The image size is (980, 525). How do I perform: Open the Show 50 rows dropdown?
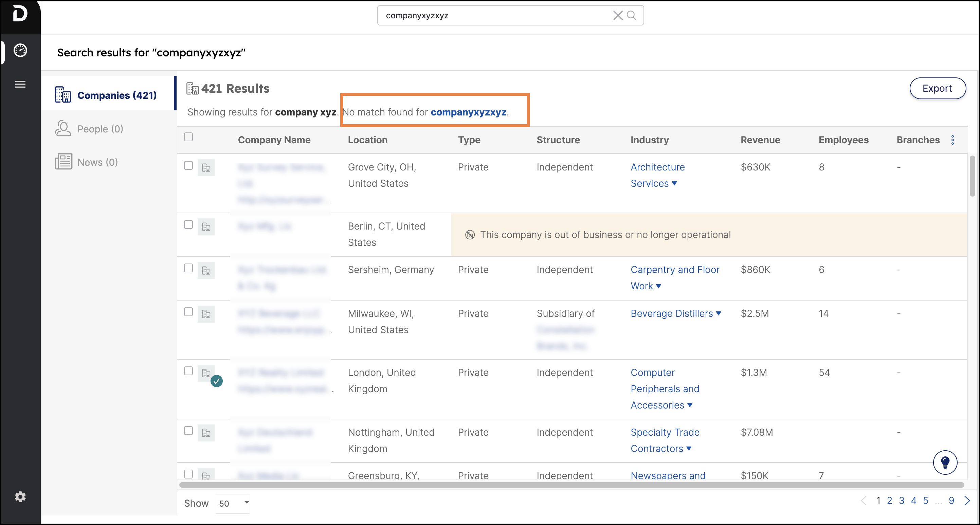[233, 503]
